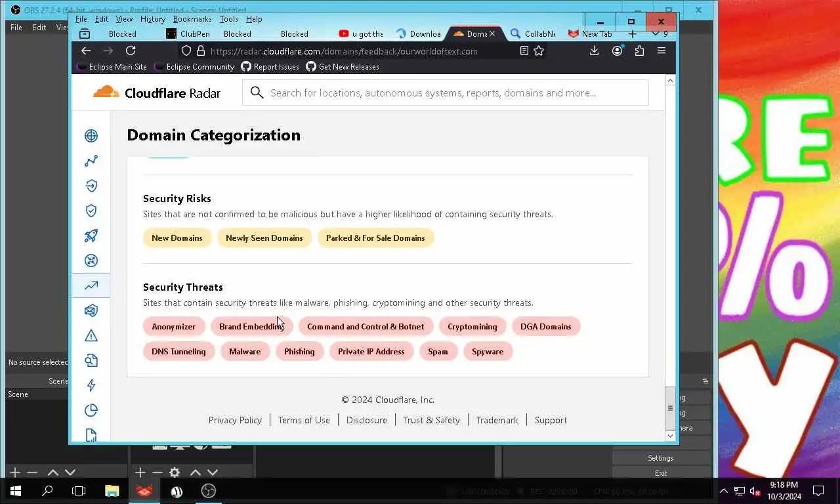Open Report Issues bookmark
Image resolution: width=840 pixels, height=504 pixels.
[270, 66]
